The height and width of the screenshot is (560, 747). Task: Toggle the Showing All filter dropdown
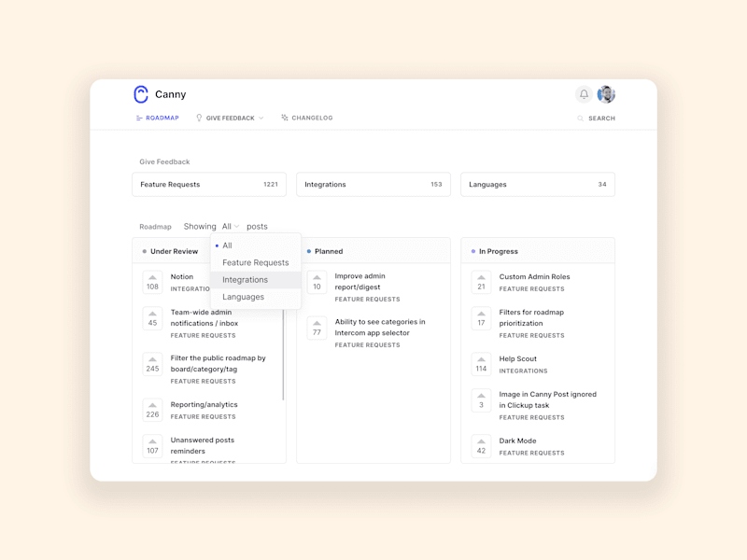(231, 226)
